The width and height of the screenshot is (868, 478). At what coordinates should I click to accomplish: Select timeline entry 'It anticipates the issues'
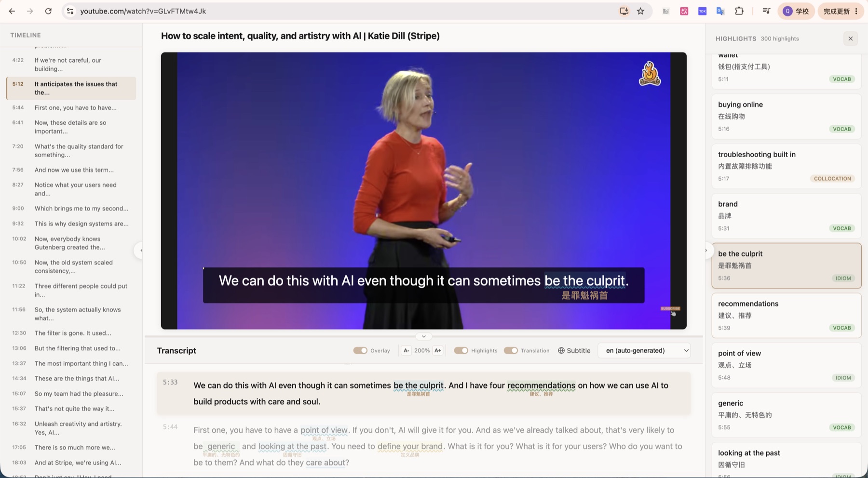tap(71, 88)
